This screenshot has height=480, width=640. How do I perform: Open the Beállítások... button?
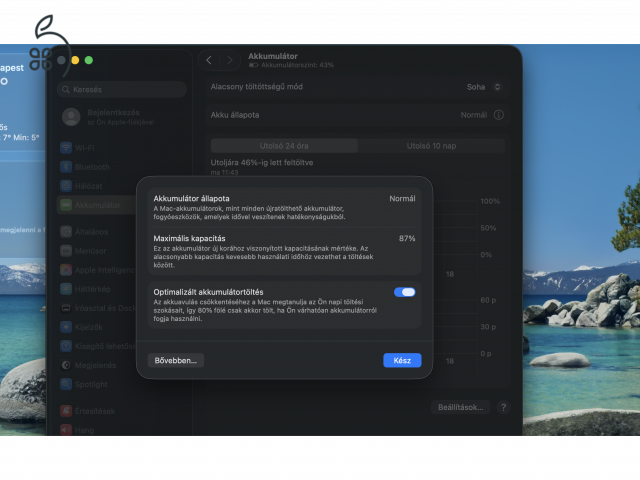[x=460, y=407]
